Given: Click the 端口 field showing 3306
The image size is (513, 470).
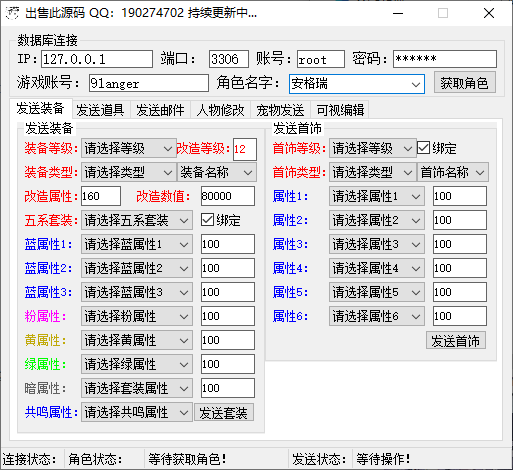Looking at the screenshot, I should (229, 59).
